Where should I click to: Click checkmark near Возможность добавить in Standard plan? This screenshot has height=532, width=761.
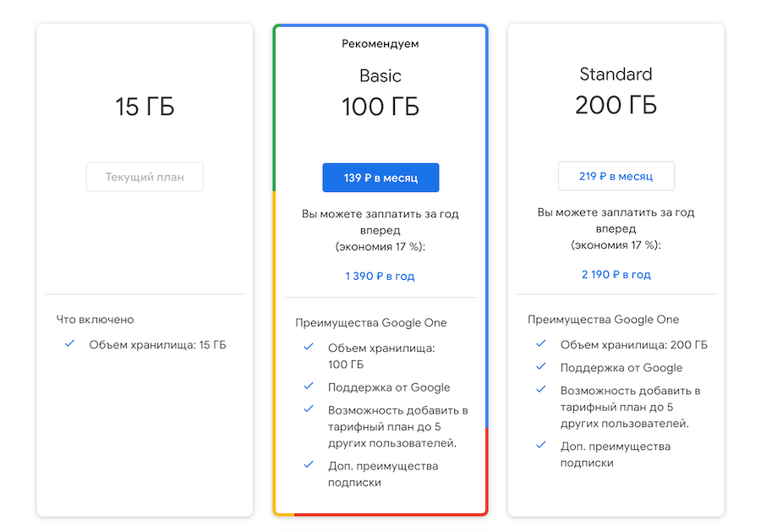tap(541, 390)
